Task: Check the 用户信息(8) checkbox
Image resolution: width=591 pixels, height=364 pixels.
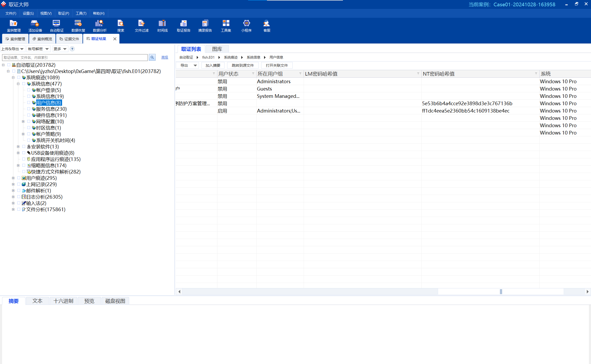Action: point(29,102)
